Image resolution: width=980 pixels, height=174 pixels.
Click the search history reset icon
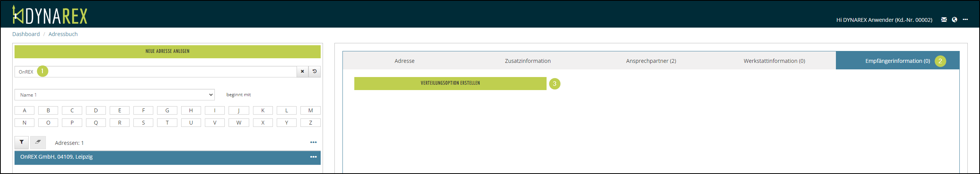[315, 72]
